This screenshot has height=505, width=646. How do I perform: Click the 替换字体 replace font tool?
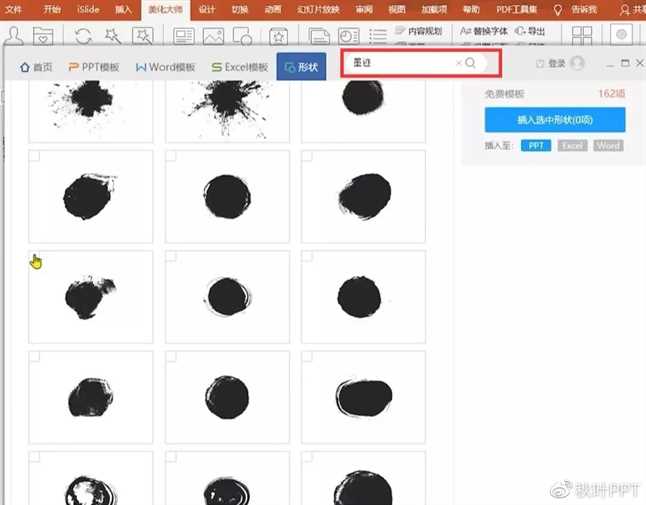[484, 31]
